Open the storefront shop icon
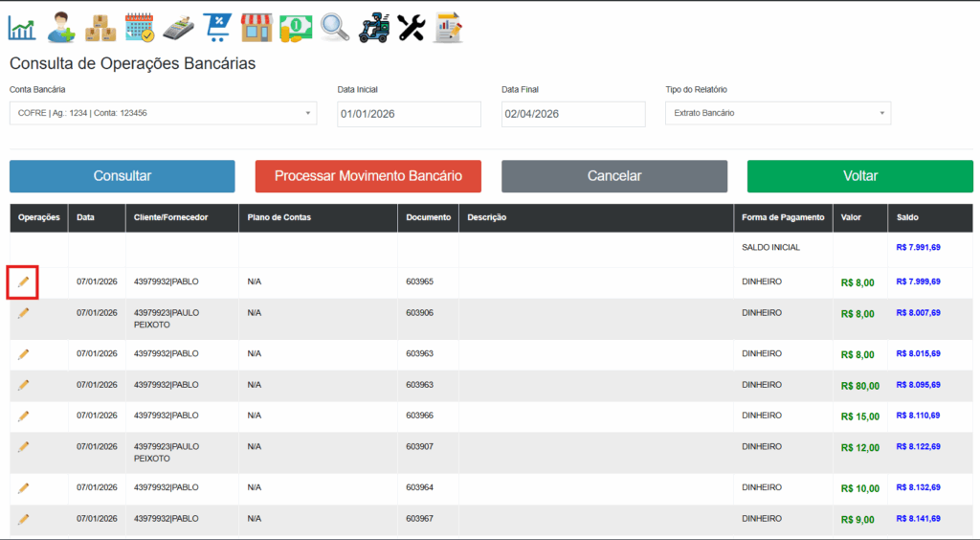 256,27
